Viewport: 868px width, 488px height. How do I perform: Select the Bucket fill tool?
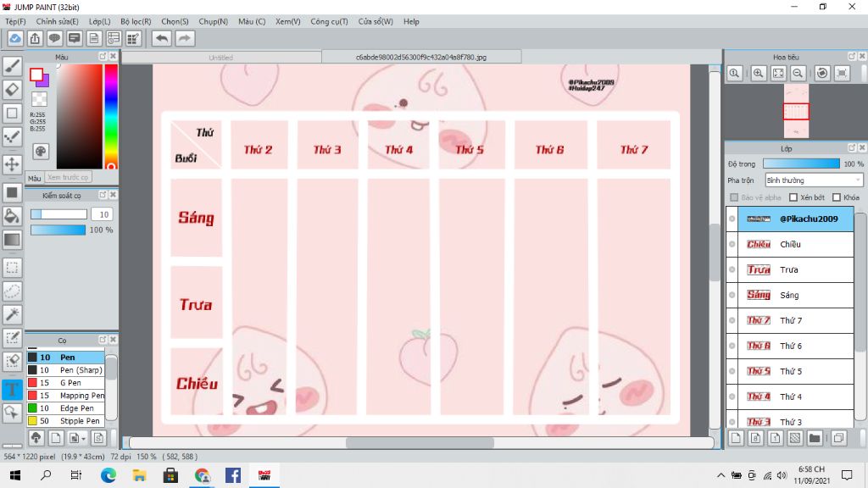(12, 216)
